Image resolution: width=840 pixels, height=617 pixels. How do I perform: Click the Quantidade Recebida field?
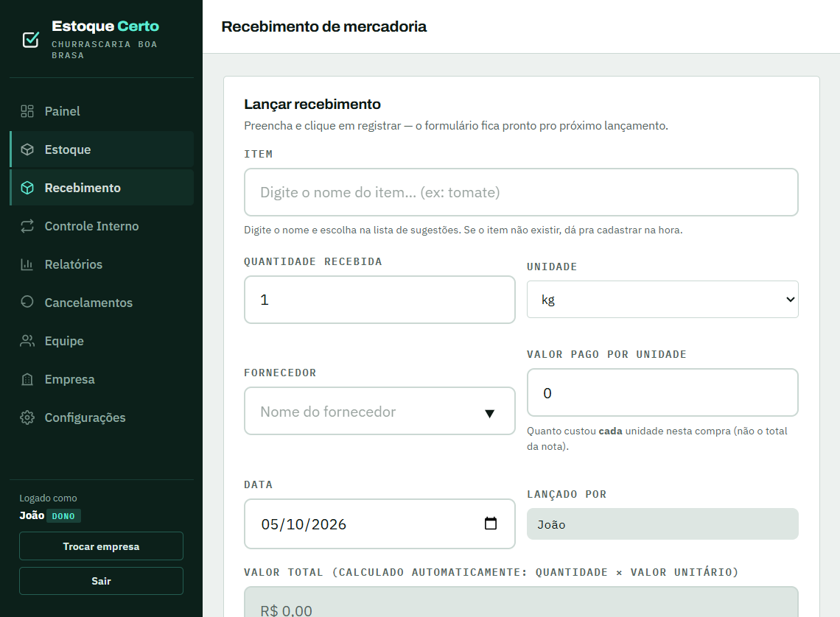pyautogui.click(x=379, y=300)
